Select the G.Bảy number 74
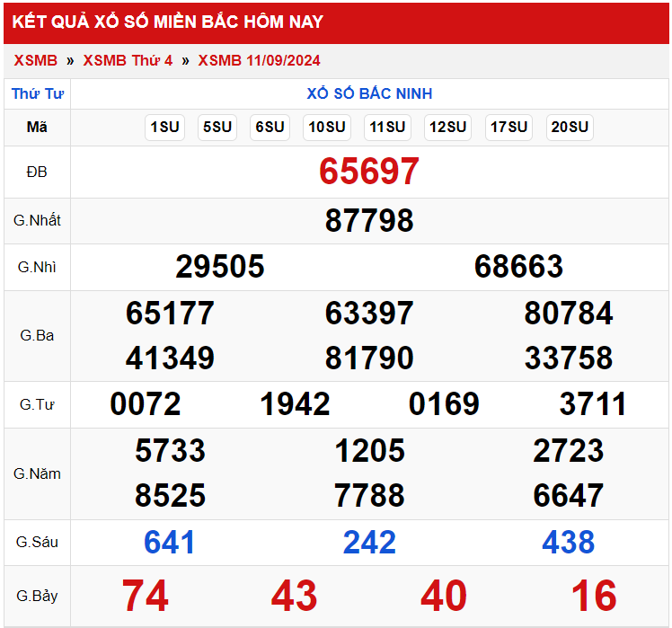The width and height of the screenshot is (672, 628). click(146, 596)
